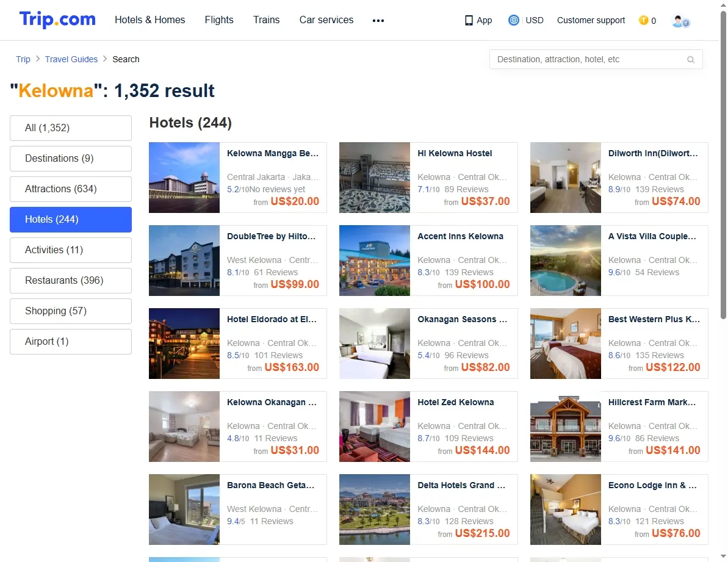
Task: Open Econo Lodge Inn photo
Action: click(566, 510)
